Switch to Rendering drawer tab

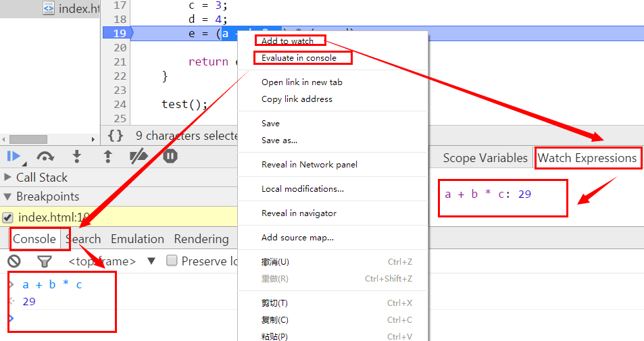[x=201, y=239]
